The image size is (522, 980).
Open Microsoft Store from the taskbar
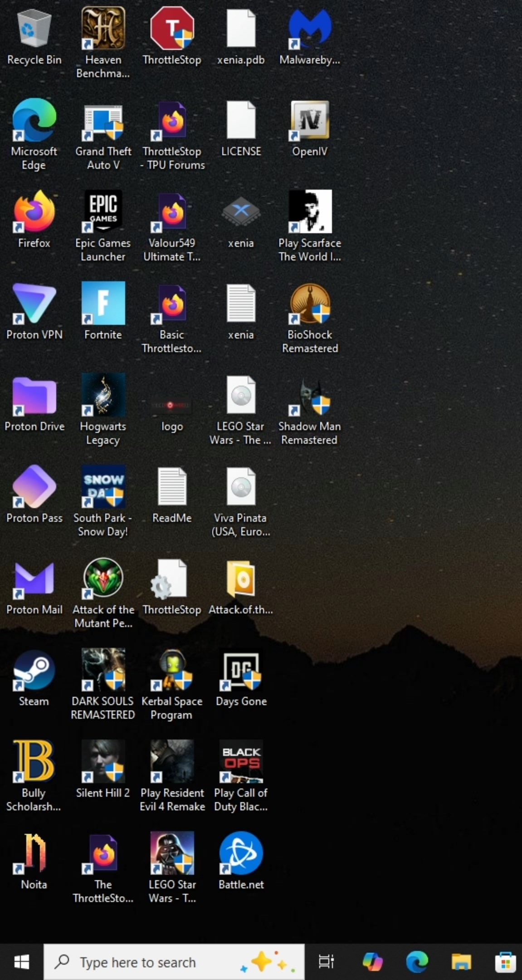(x=505, y=962)
